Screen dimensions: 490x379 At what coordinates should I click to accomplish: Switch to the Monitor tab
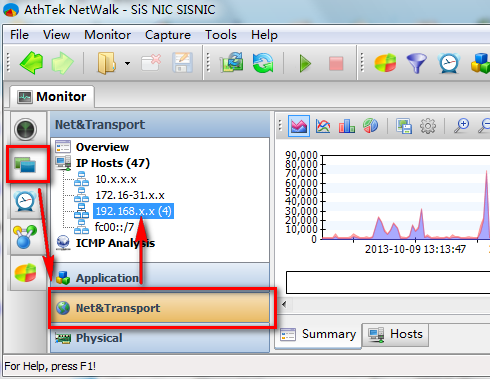click(x=52, y=97)
